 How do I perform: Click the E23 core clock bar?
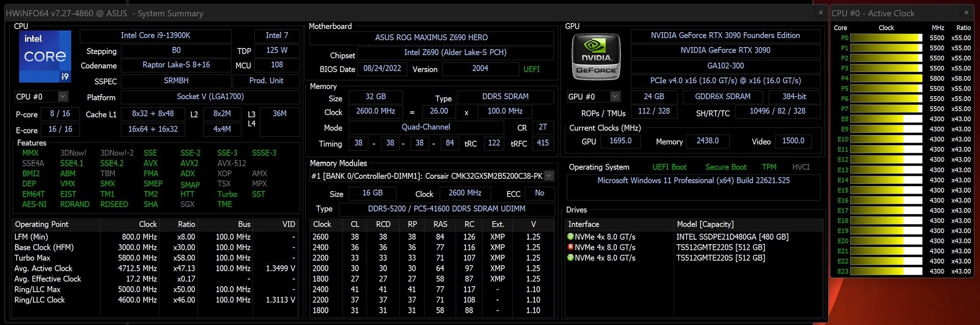click(x=886, y=271)
